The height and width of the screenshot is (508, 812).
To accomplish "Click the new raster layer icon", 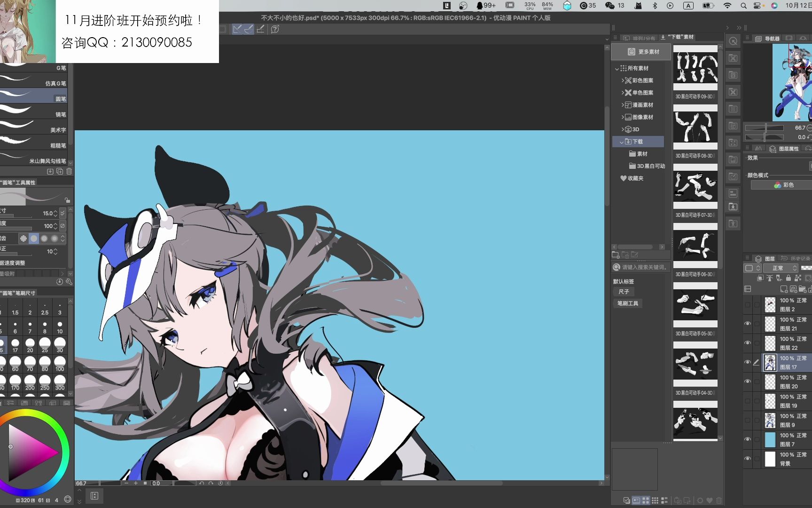I will (783, 289).
